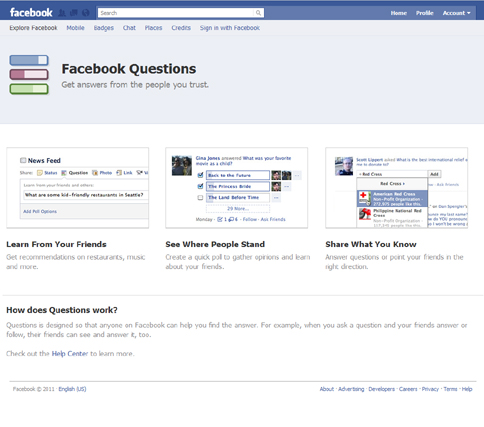Open the Mobile tab
Image resolution: width=484 pixels, height=427 pixels.
75,28
